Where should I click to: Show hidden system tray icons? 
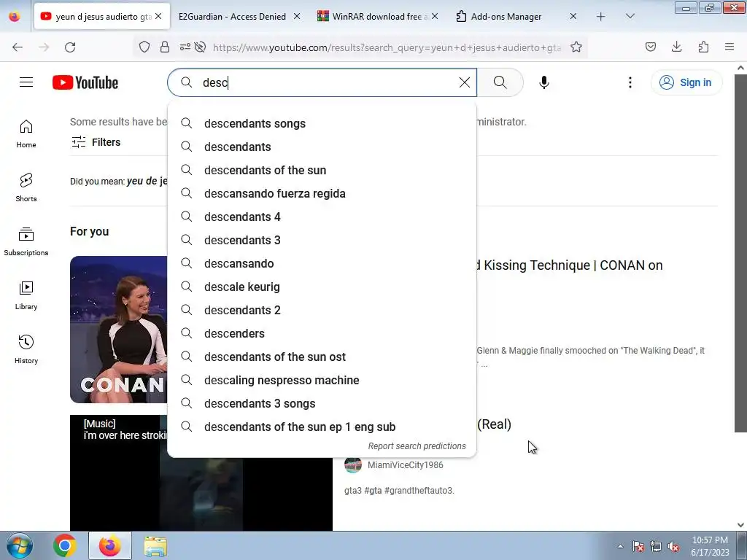coord(620,546)
